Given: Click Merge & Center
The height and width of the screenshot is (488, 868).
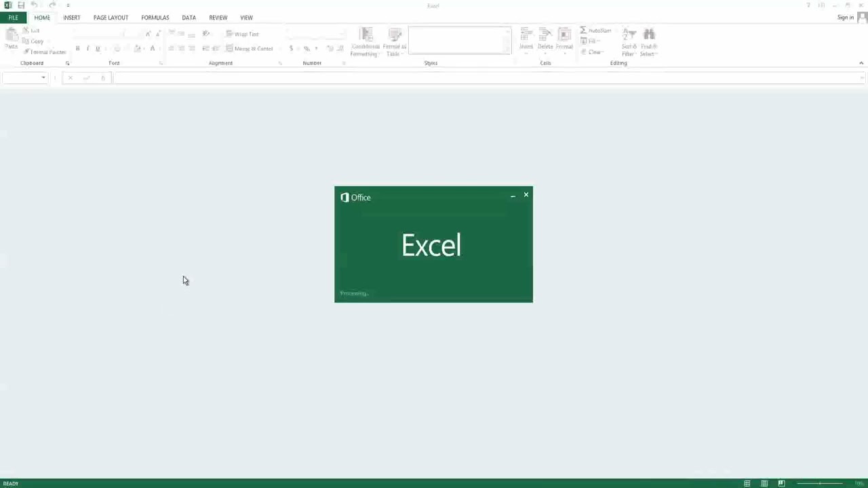Looking at the screenshot, I should coord(249,49).
